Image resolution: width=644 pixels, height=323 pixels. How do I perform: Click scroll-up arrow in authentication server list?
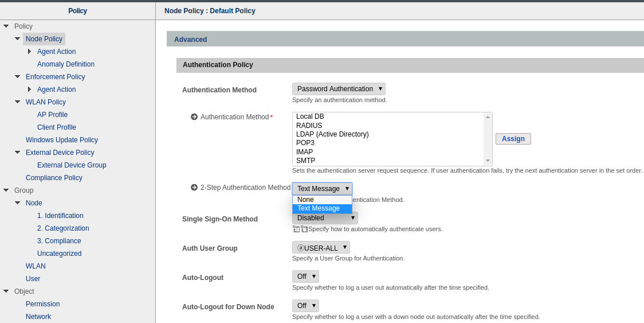488,117
